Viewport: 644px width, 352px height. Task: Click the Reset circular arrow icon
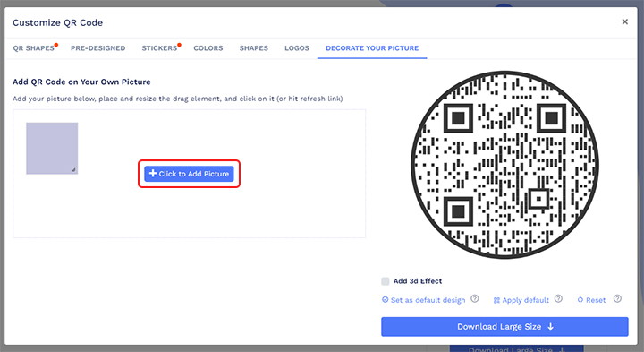pyautogui.click(x=580, y=300)
